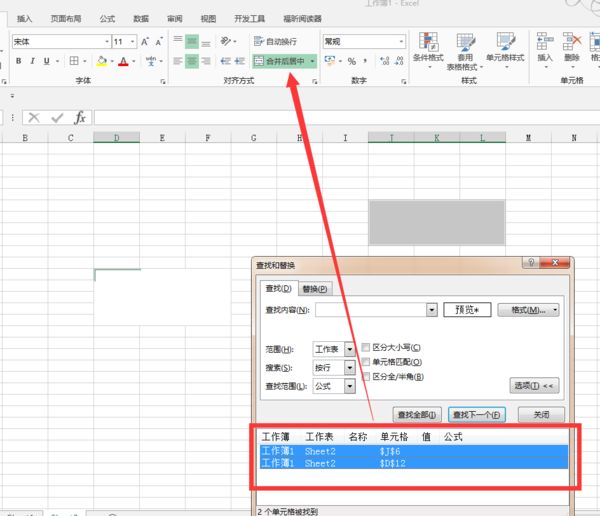Open 单元格样式 cell styles

click(505, 50)
